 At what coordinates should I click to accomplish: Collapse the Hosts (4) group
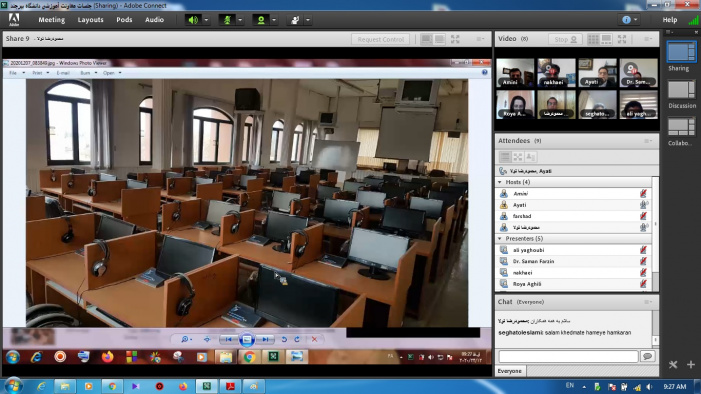tap(500, 182)
